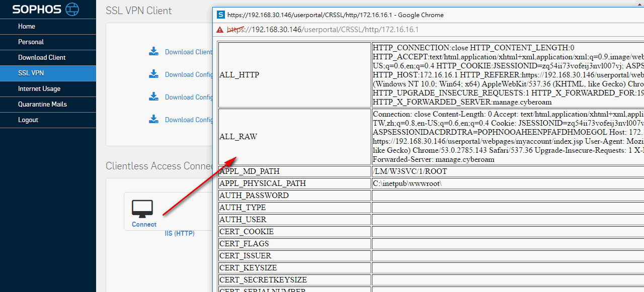This screenshot has height=292, width=644.
Task: Click the Chrome popup window title text
Action: (x=336, y=15)
